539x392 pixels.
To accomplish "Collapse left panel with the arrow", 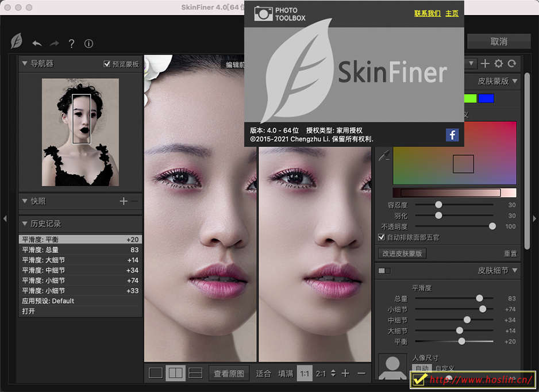I will coord(5,218).
